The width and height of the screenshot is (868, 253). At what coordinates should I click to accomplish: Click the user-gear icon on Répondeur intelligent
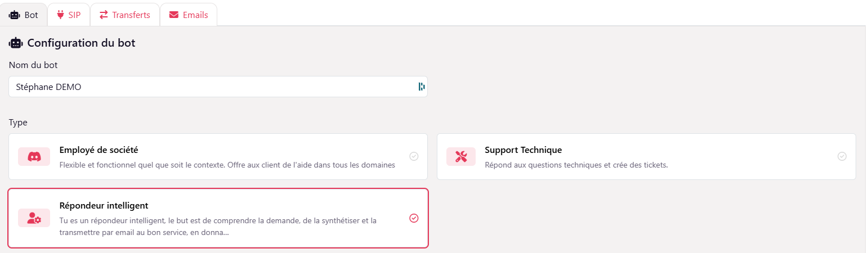34,218
